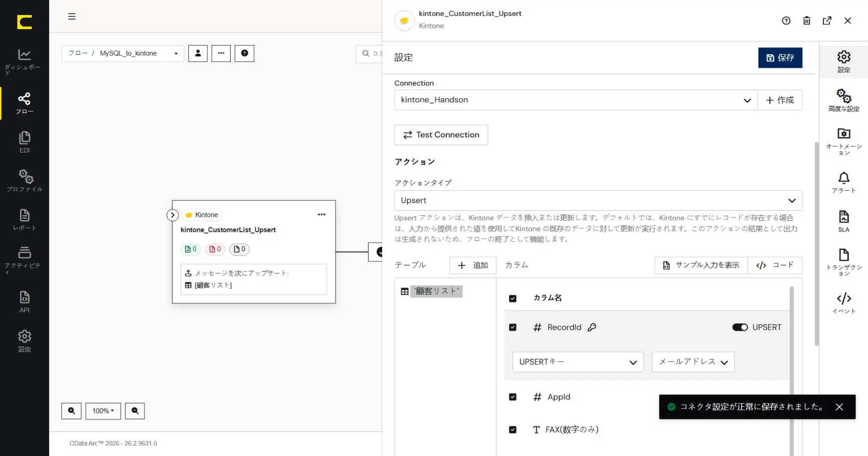Click the CData Arc logo icon

click(24, 22)
